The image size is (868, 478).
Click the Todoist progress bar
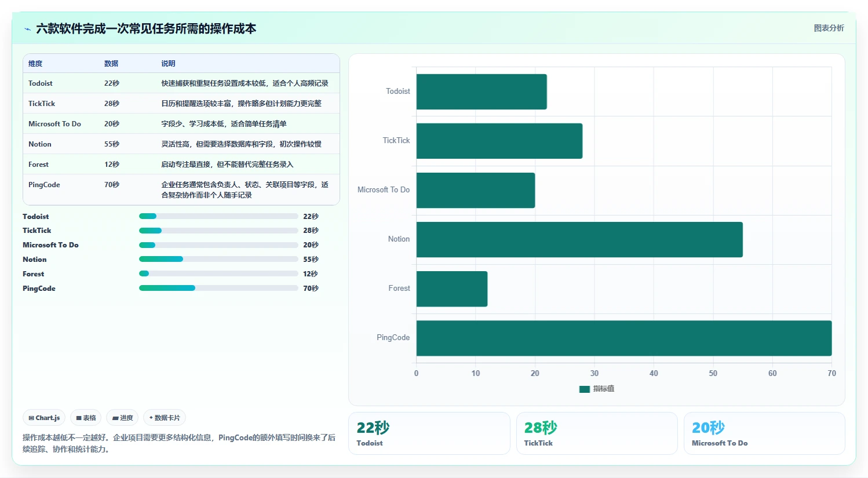(218, 216)
